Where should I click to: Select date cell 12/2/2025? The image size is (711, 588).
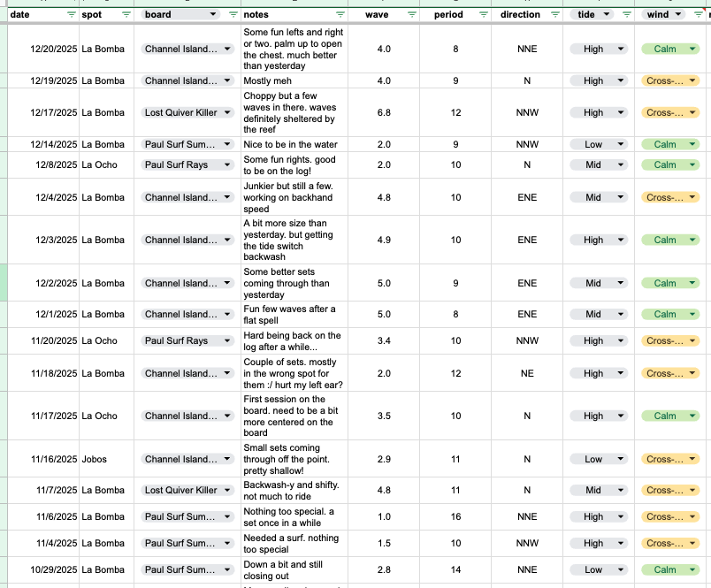(x=43, y=283)
